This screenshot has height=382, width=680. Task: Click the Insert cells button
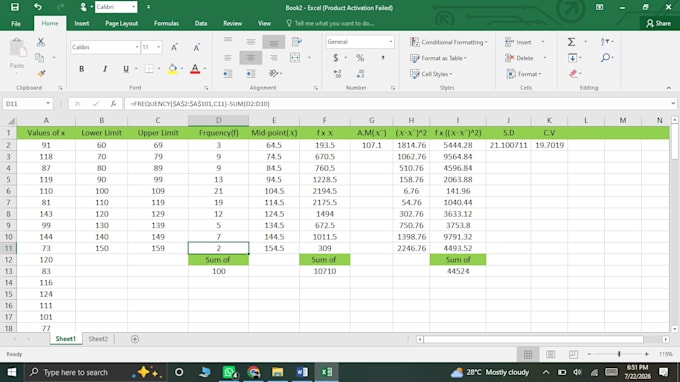coord(519,42)
